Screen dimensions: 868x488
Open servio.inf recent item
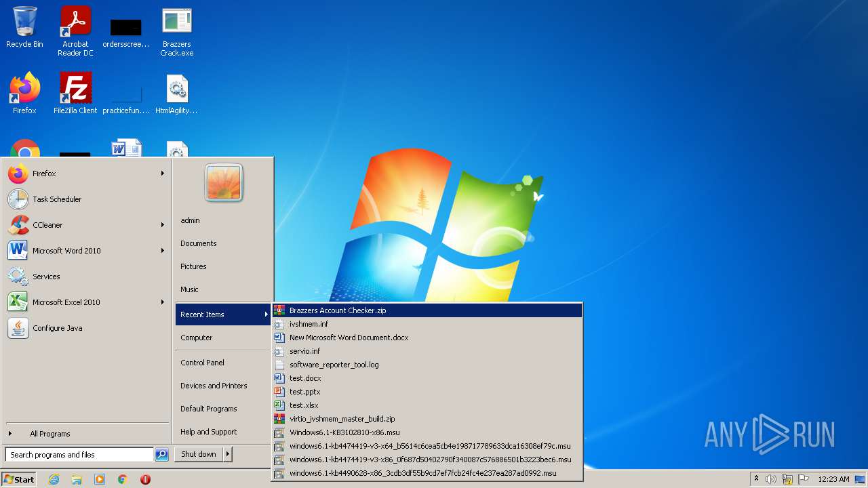click(x=427, y=351)
